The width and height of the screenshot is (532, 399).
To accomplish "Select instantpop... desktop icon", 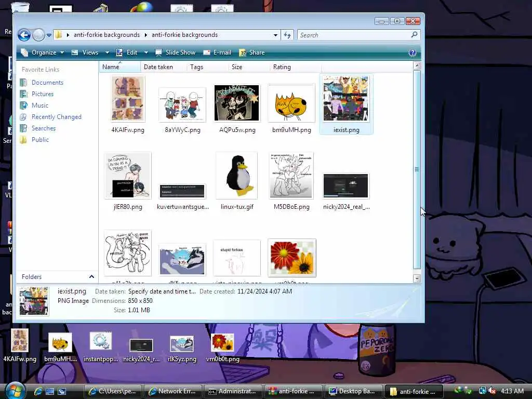I will coord(101,348).
